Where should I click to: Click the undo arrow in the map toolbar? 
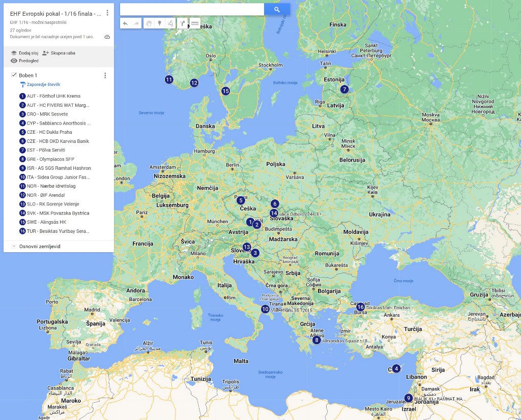(x=125, y=23)
